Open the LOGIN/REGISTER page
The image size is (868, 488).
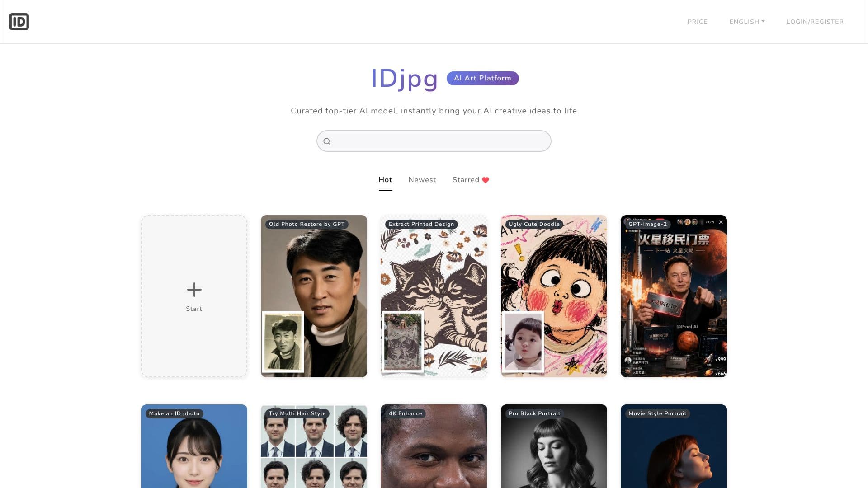[815, 22]
